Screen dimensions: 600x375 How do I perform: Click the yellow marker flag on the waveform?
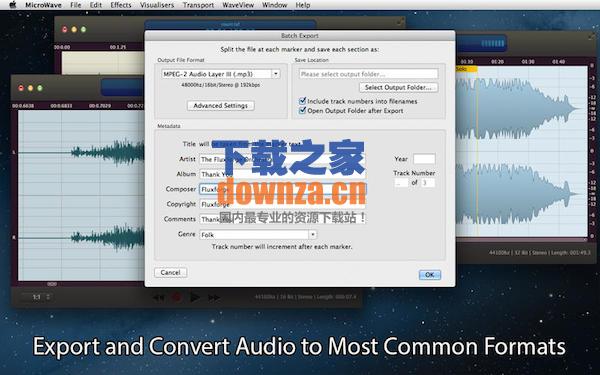click(x=466, y=69)
